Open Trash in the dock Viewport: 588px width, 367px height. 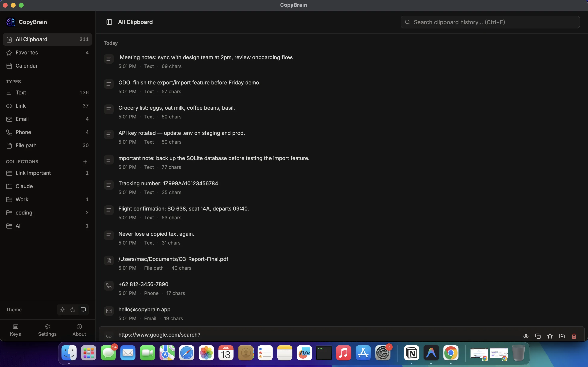pyautogui.click(x=518, y=353)
